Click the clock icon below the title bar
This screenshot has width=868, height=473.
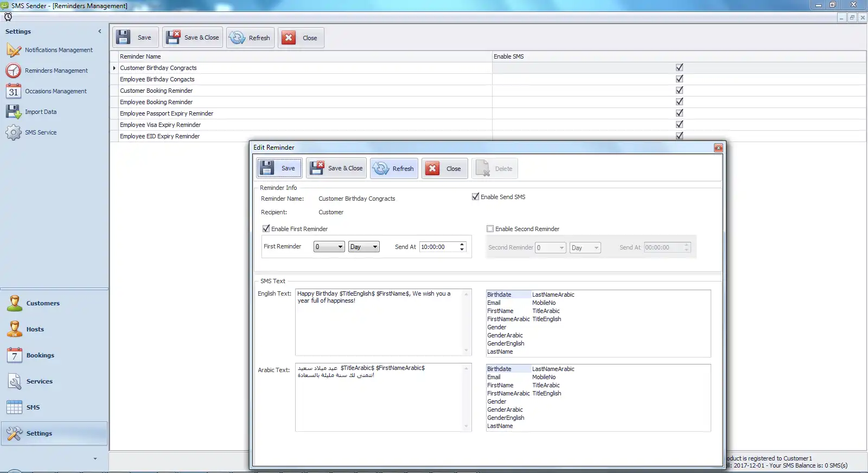click(x=8, y=17)
